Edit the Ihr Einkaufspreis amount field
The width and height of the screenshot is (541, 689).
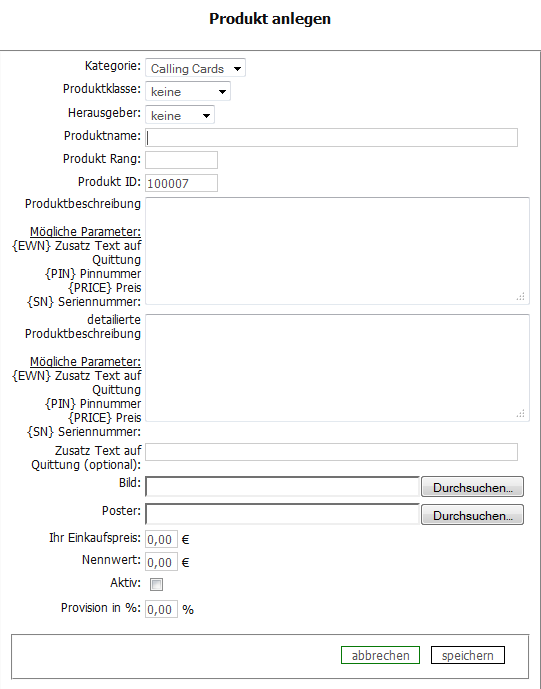coord(161,539)
